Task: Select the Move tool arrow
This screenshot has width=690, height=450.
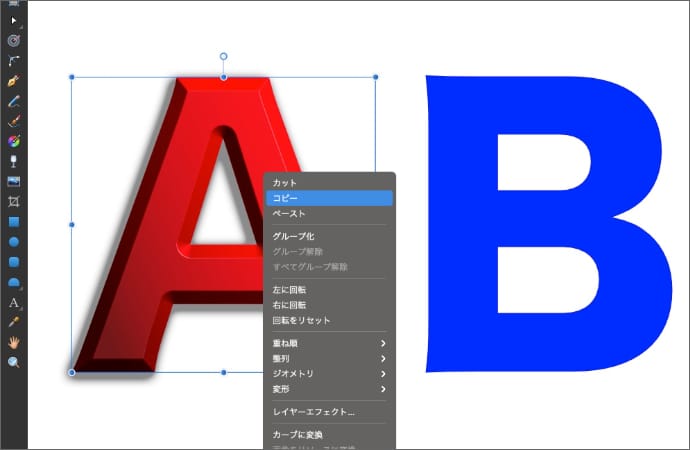Action: tap(14, 19)
